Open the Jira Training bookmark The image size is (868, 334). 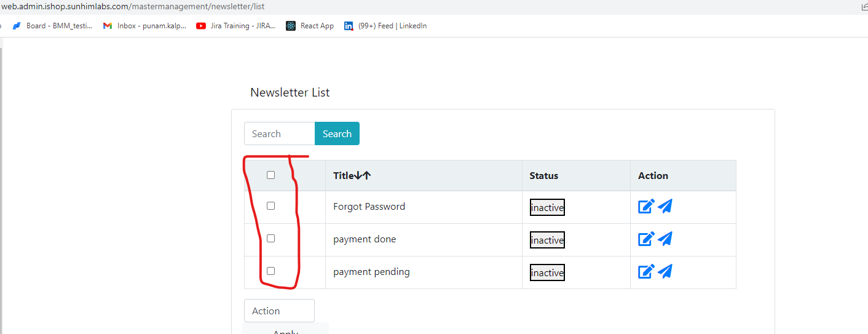tap(236, 26)
